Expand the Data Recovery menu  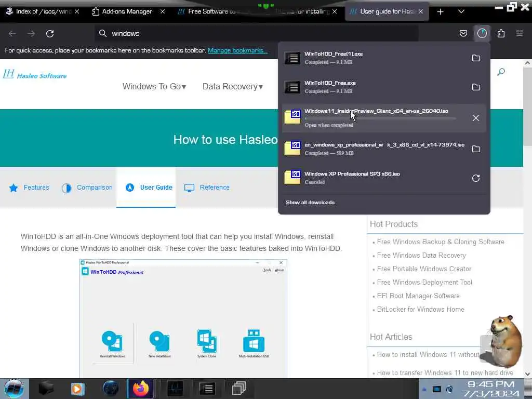[233, 87]
